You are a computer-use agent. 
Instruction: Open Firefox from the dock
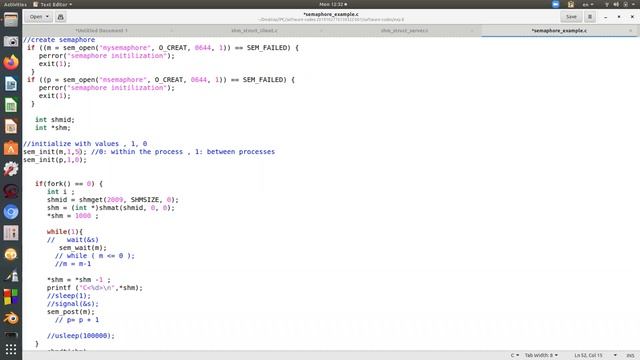coord(11,62)
